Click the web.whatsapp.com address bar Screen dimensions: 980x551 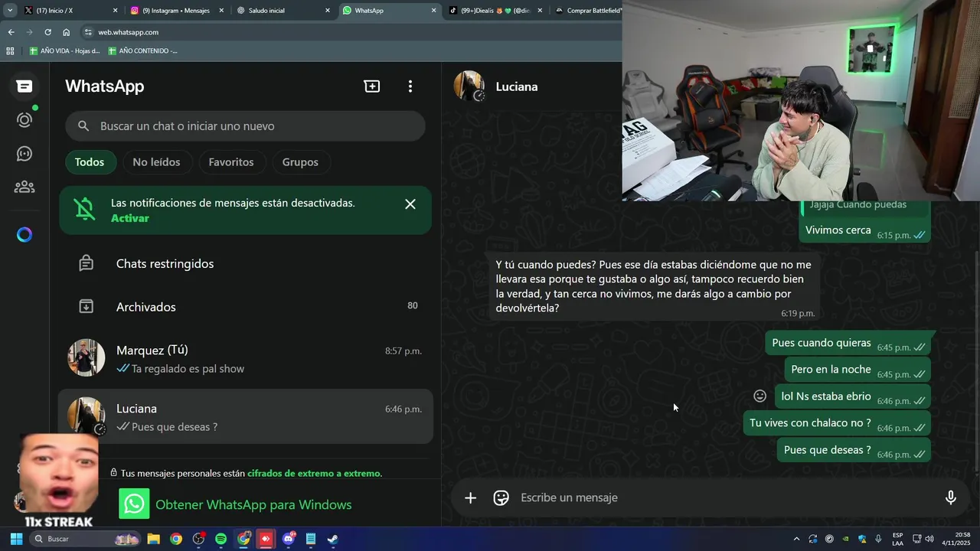coord(352,32)
